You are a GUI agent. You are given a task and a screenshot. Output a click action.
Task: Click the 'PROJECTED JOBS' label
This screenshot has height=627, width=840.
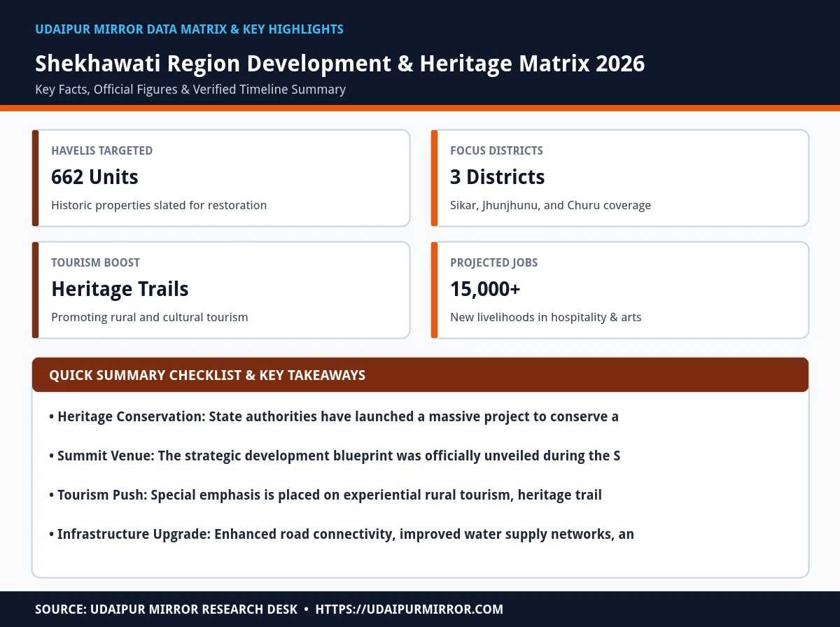(x=493, y=262)
